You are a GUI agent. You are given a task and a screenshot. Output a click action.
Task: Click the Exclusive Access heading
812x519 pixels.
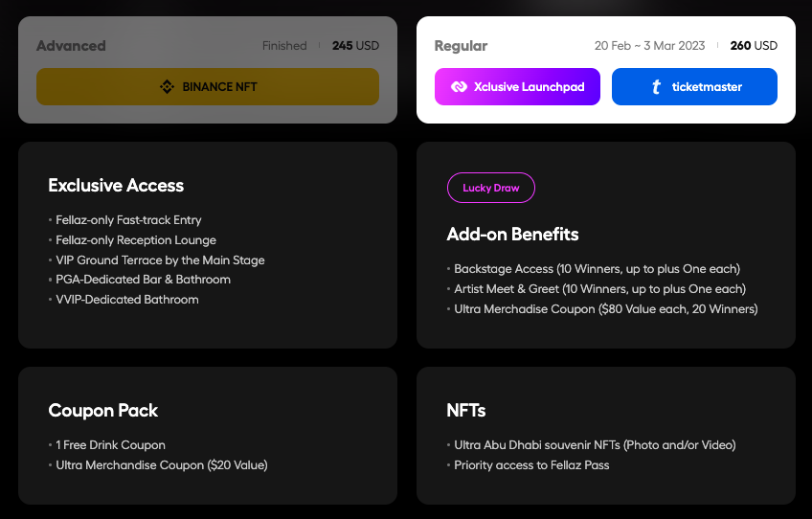click(116, 185)
